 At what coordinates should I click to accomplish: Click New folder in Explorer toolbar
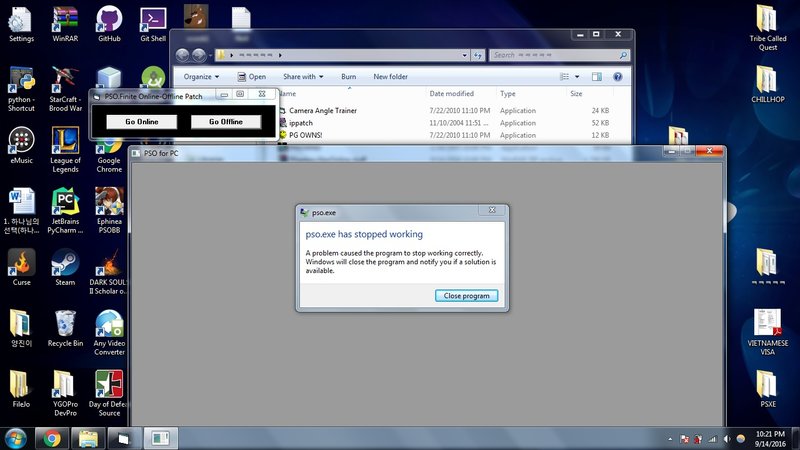(x=390, y=77)
